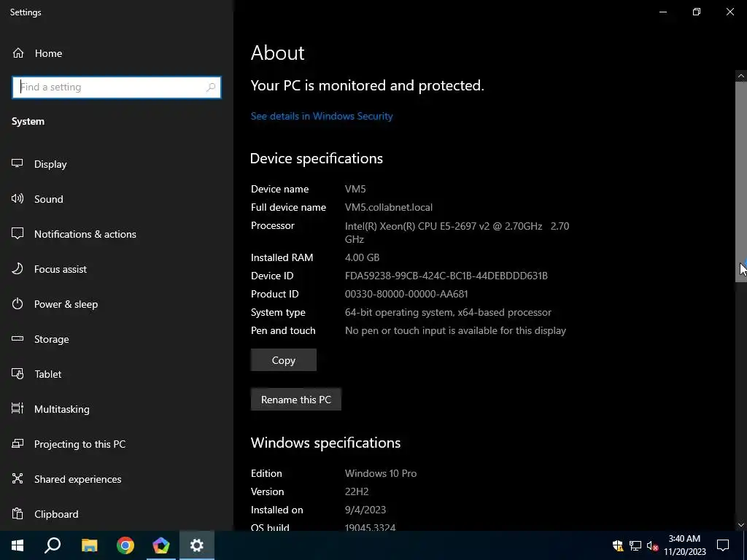The height and width of the screenshot is (560, 747).
Task: Go to Focus assist page
Action: click(x=117, y=269)
